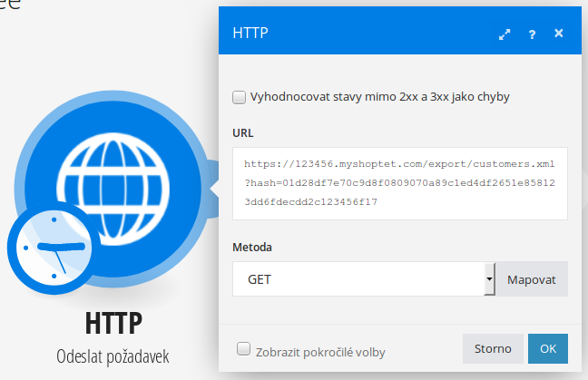The image size is (588, 380).
Task: Close the HTTP dialog with X icon
Action: click(x=559, y=34)
